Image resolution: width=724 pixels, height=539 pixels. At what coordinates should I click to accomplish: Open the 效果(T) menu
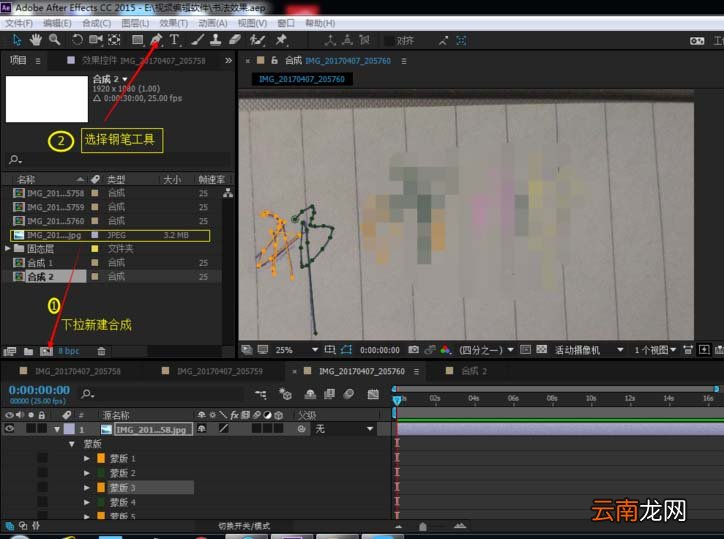tap(174, 23)
